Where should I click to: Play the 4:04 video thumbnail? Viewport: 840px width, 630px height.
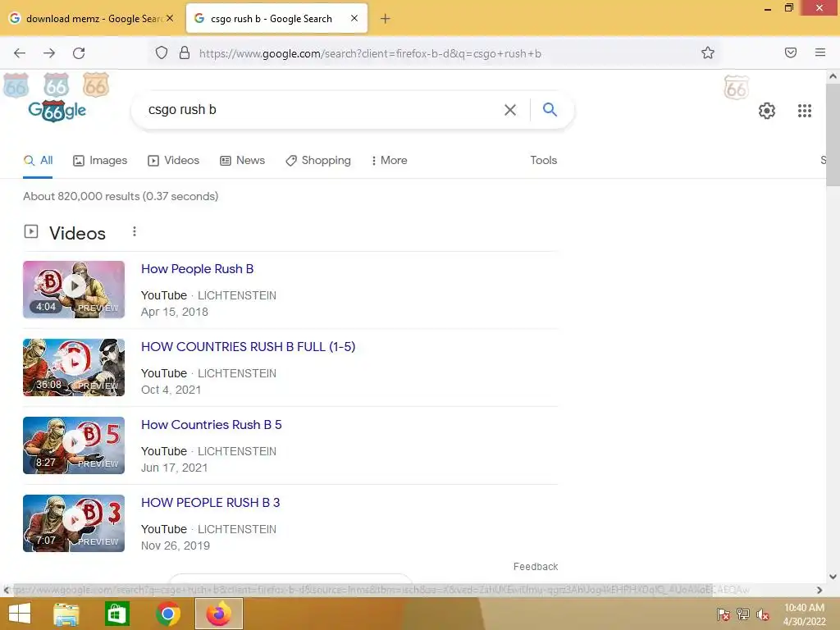pyautogui.click(x=74, y=290)
